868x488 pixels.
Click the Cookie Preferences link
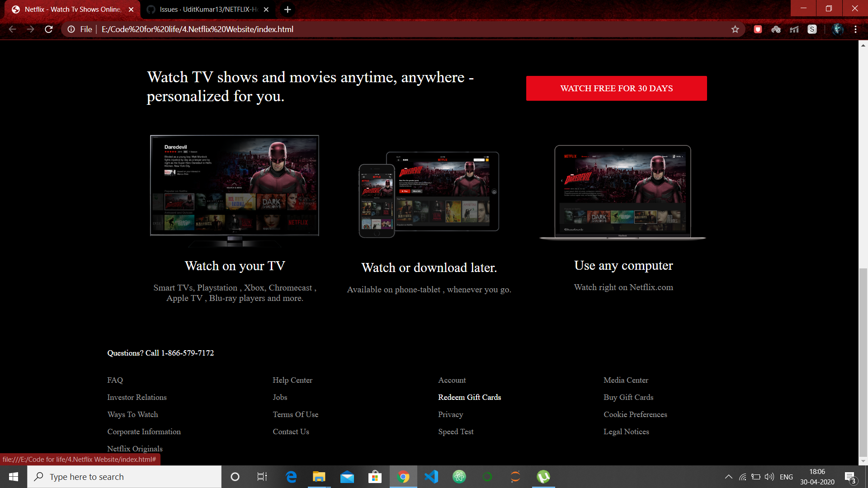[x=635, y=414]
